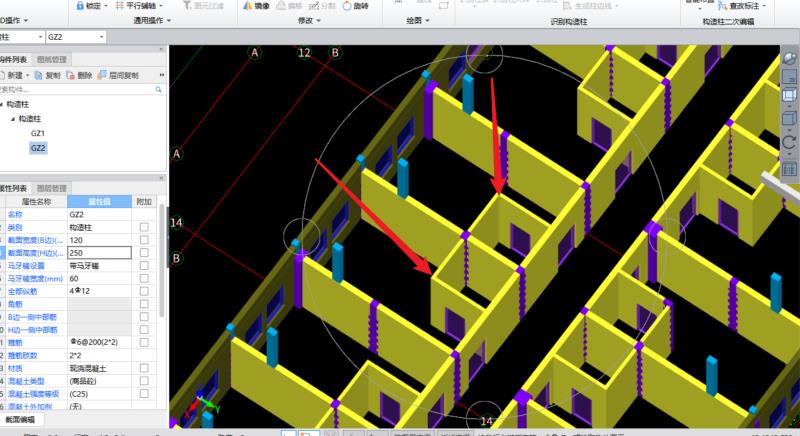800x436 pixels.
Task: Click the rotate view arrow icon
Action: tap(789, 142)
